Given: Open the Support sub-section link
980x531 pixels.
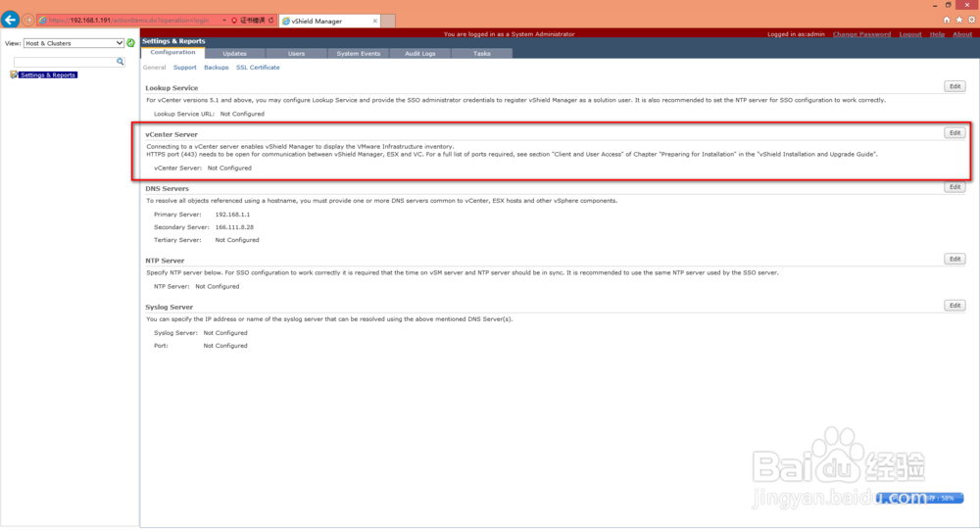Looking at the screenshot, I should [184, 68].
